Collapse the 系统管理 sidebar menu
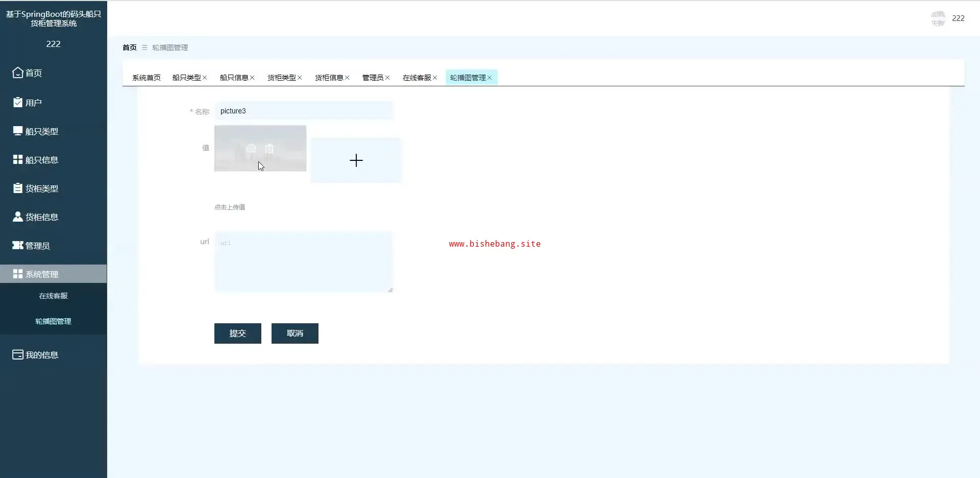 pyautogui.click(x=53, y=274)
